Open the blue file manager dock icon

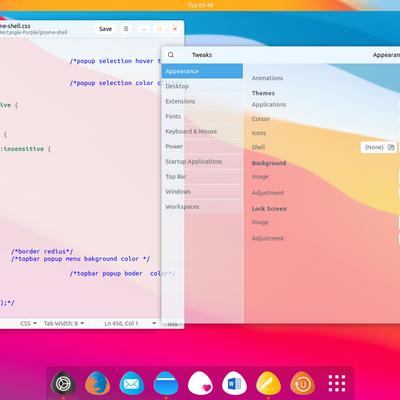point(166,383)
